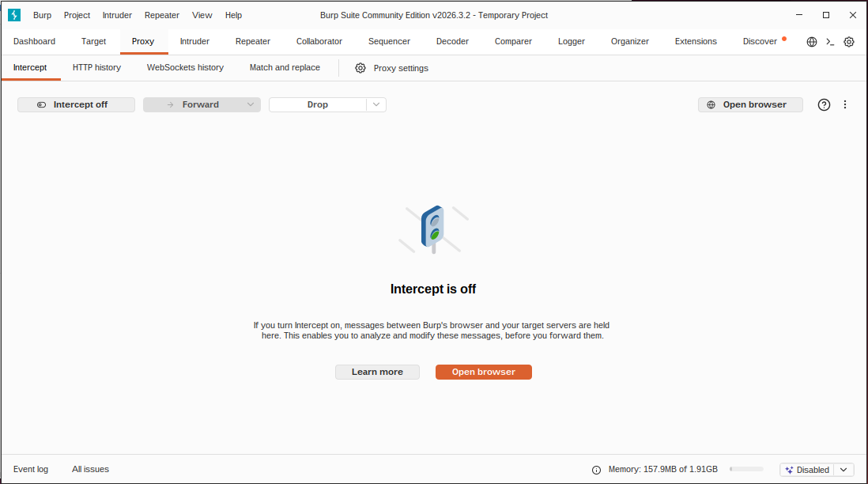Open All issues panel

pos(90,469)
